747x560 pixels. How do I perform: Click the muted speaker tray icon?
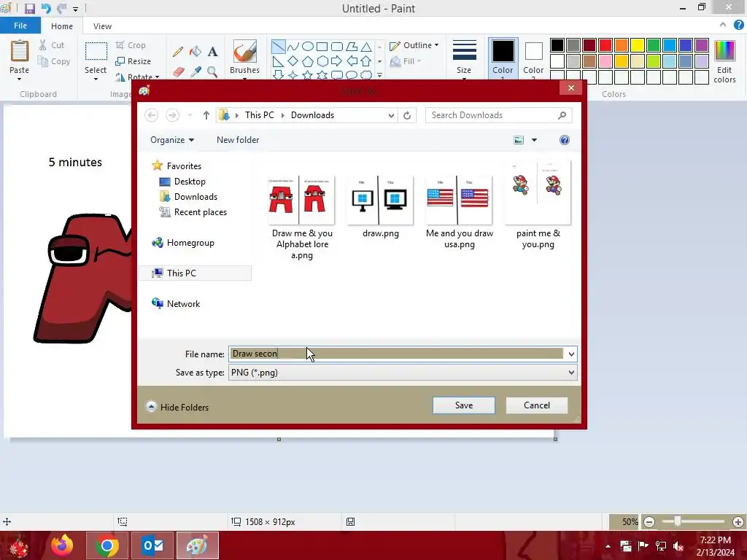click(678, 546)
